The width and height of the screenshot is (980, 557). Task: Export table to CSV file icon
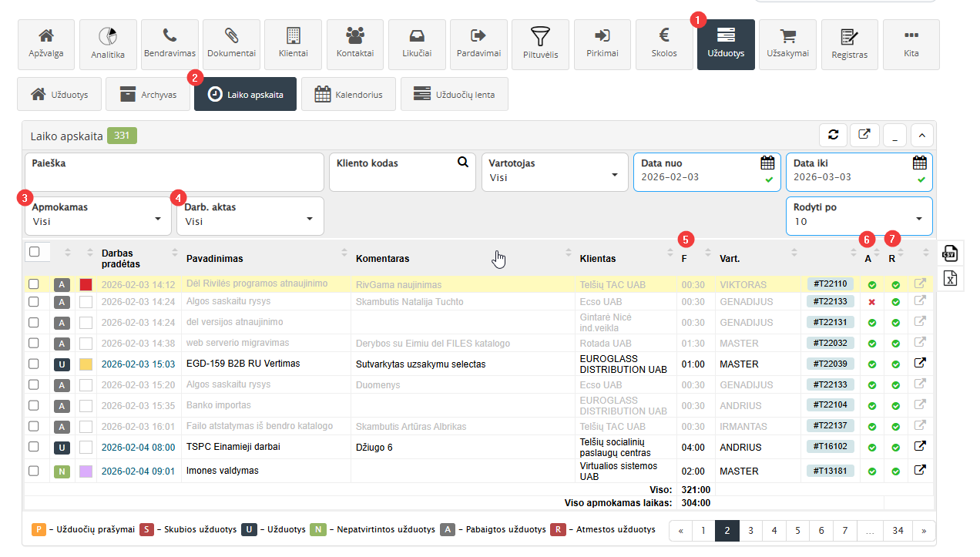click(x=950, y=252)
